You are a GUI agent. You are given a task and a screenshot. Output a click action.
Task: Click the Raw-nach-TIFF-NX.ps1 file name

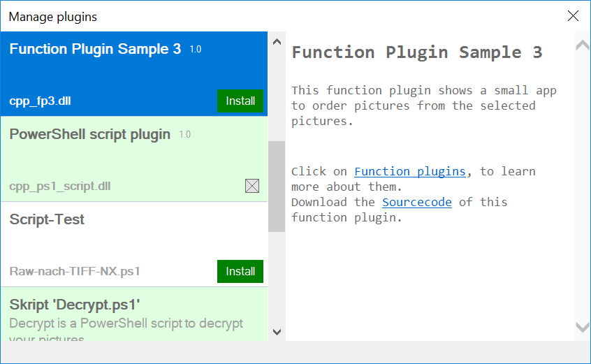pos(70,271)
